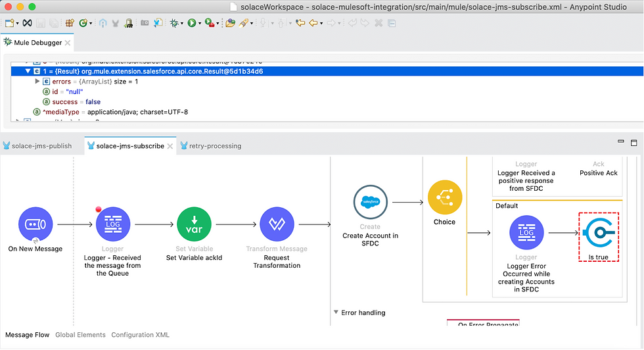Click the New project toolbar icon
Screen dimensions: 644x350
[x=9, y=23]
